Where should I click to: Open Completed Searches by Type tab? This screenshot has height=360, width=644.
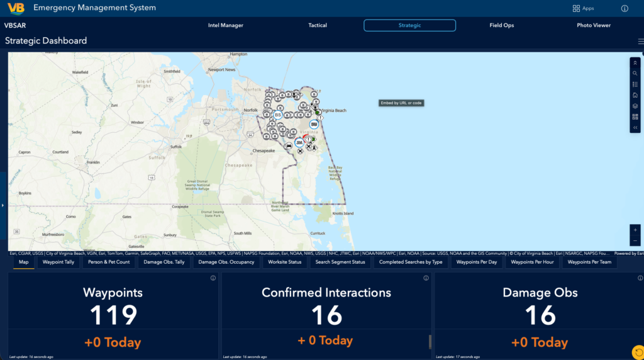[x=411, y=262]
